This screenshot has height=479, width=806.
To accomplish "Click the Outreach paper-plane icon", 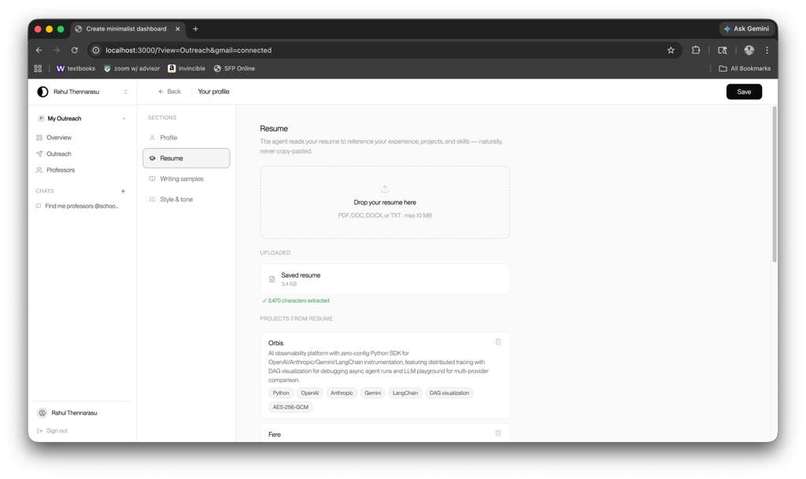I will 39,154.
